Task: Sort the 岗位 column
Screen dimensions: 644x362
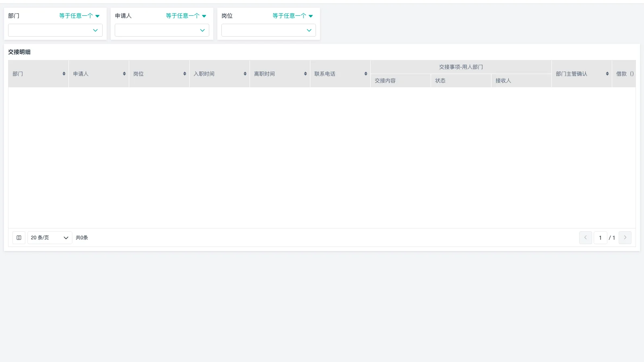Action: [x=184, y=74]
